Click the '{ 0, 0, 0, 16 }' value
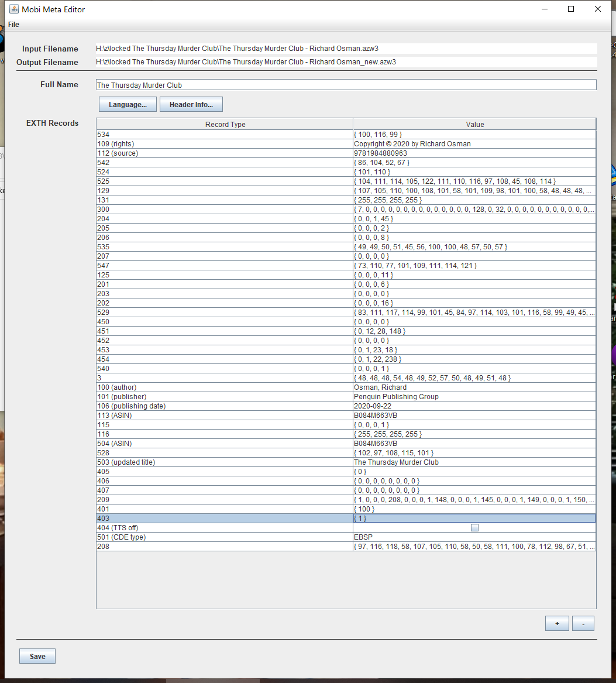This screenshot has height=683, width=616. 373,303
